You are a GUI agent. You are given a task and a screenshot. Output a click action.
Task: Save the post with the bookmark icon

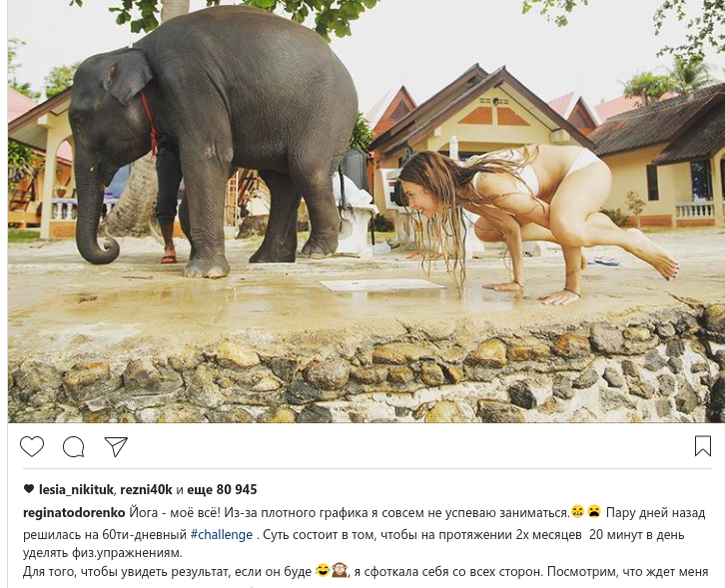tap(703, 446)
